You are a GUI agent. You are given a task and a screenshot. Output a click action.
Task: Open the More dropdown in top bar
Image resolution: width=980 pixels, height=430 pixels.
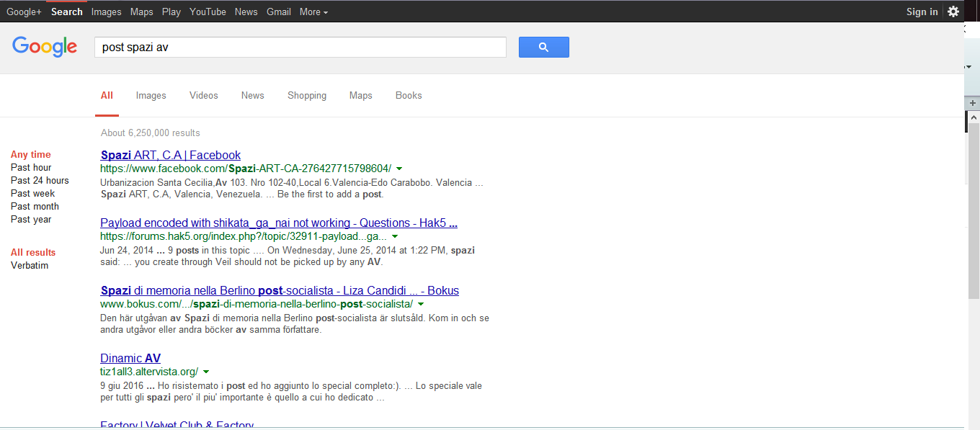tap(313, 12)
